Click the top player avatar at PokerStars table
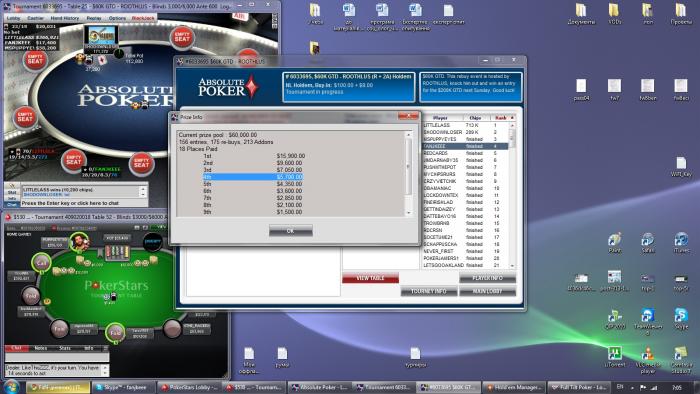700x394 pixels. [79, 242]
